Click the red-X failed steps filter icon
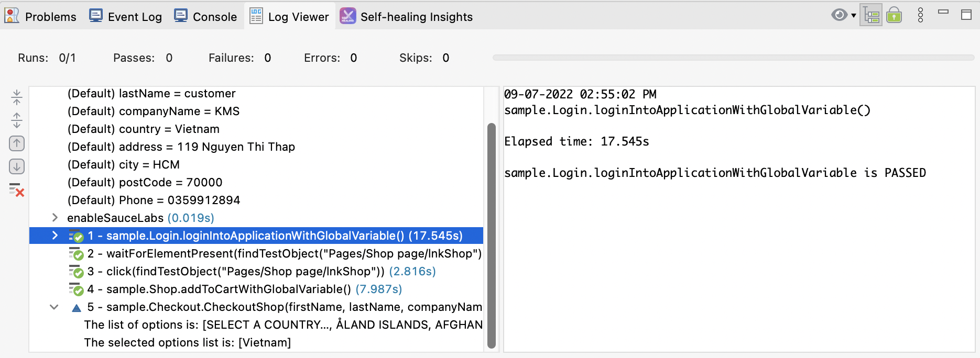Screen dimensions: 980x358 pos(17,190)
